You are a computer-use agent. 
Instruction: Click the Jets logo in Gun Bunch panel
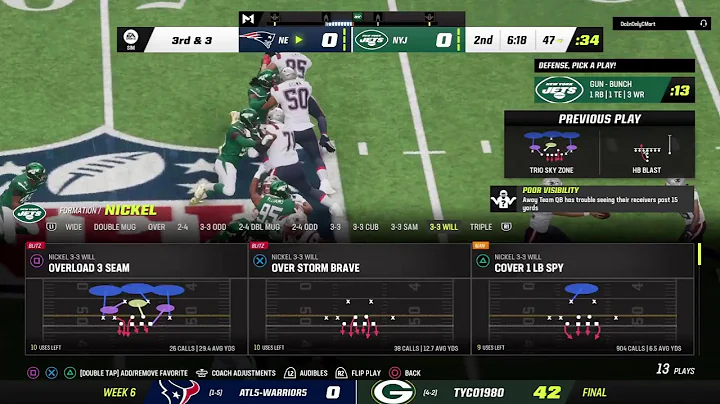(559, 89)
